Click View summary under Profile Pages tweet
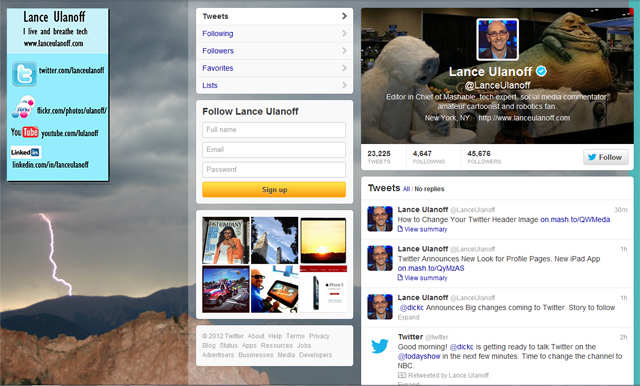 (x=426, y=278)
